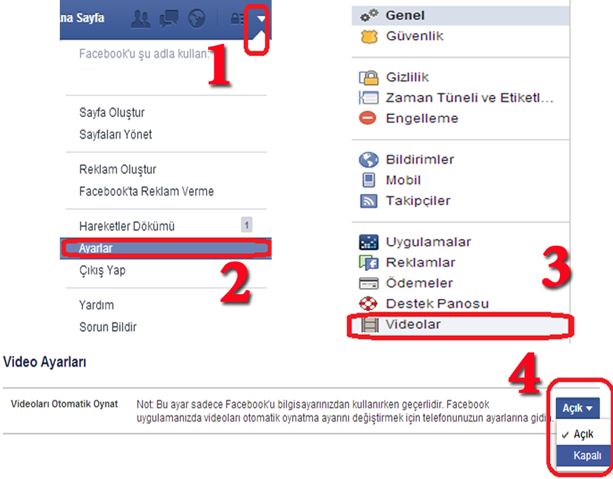Open the friend requests icon

[141, 19]
